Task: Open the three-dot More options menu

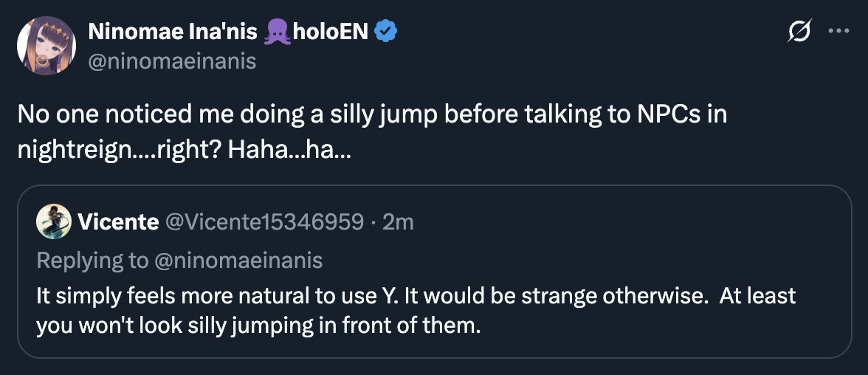Action: (838, 32)
